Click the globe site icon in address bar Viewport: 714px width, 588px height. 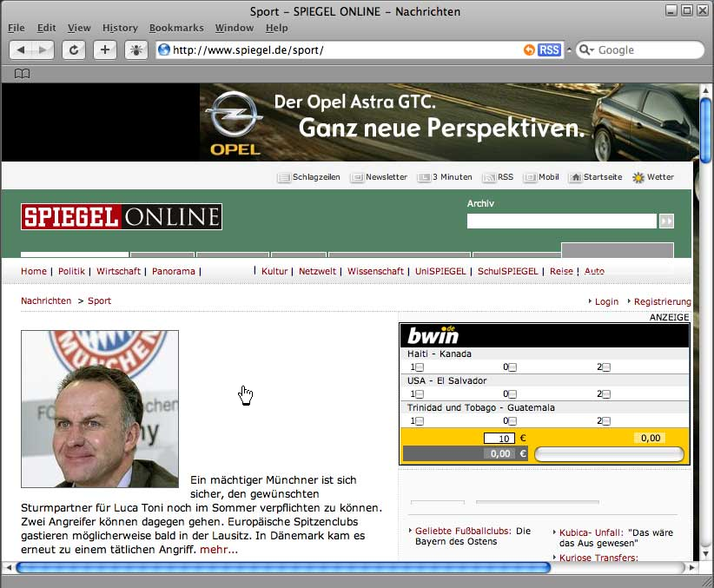click(164, 50)
